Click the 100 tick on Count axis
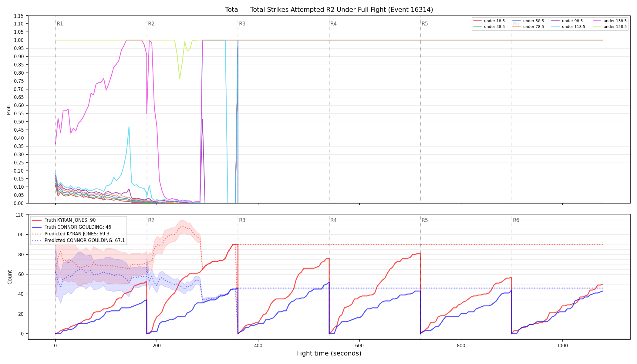Viewport: 637px width, 364px height. point(20,234)
